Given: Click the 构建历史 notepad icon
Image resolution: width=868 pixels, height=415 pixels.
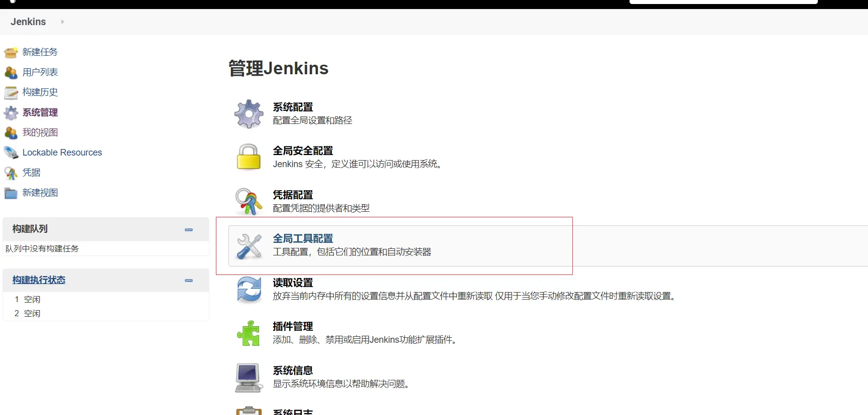Looking at the screenshot, I should pos(11,92).
